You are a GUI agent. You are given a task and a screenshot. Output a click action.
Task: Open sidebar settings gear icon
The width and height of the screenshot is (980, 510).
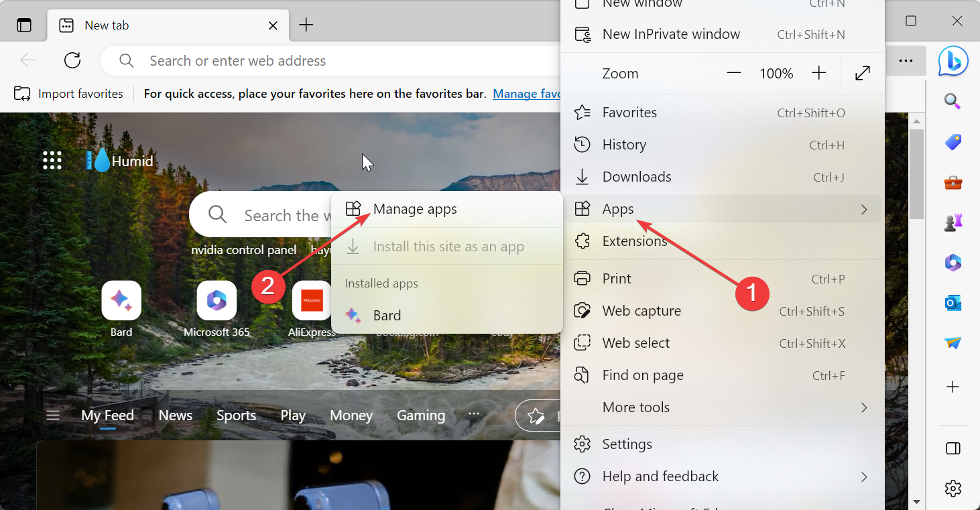click(953, 489)
